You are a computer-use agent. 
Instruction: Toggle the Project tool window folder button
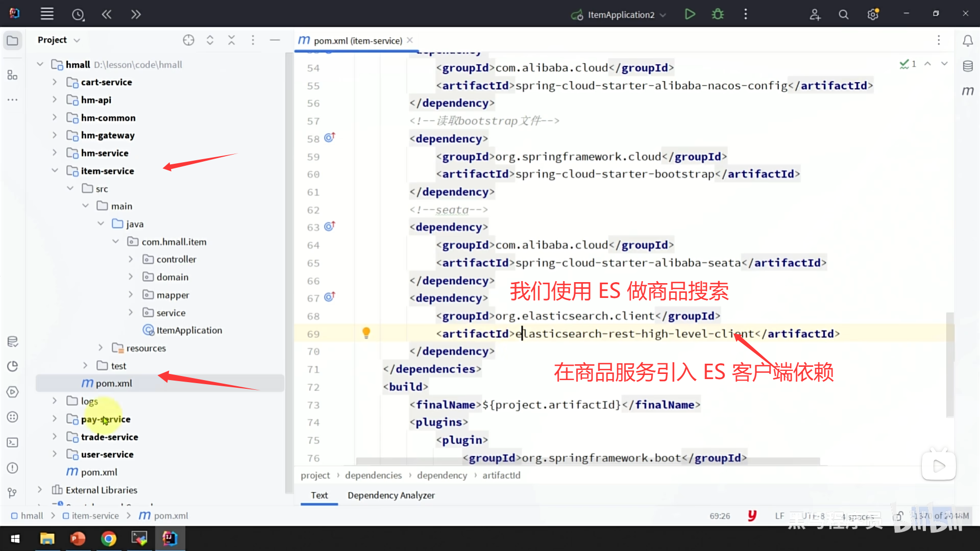pyautogui.click(x=13, y=40)
